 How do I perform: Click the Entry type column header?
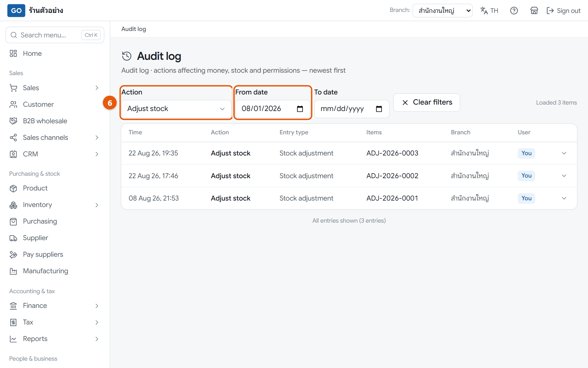pos(294,132)
